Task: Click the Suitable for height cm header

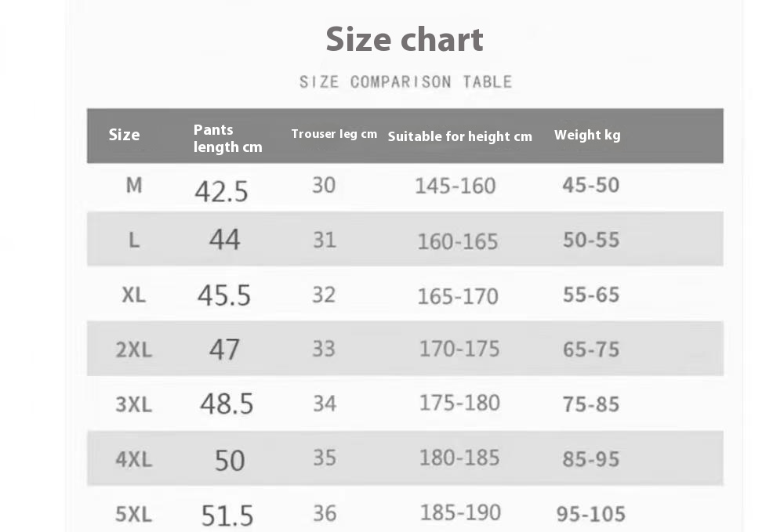Action: [459, 136]
